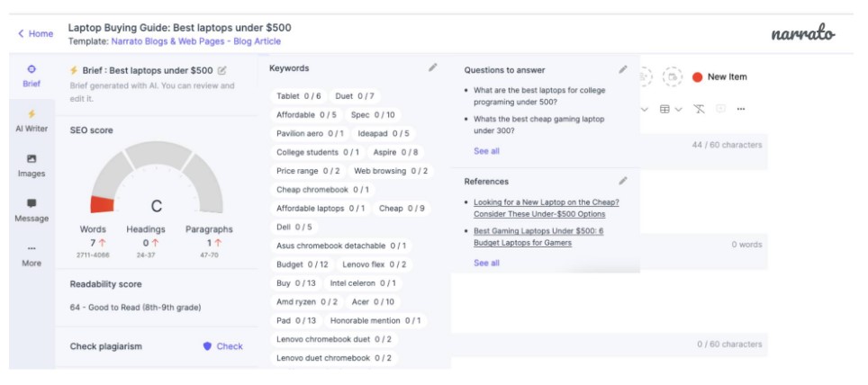Show More sidebar options
Image resolution: width=868 pixels, height=385 pixels.
pos(32,255)
